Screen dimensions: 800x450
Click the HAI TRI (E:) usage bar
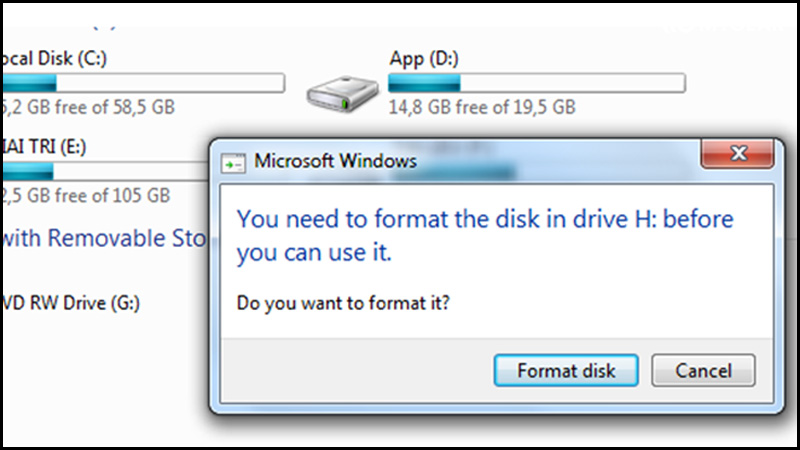100,172
